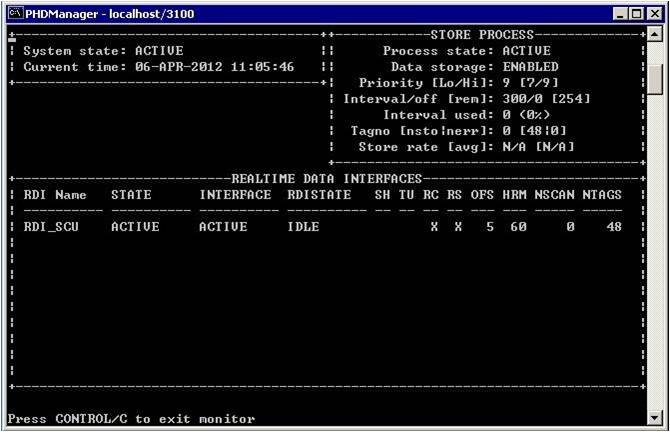Click the RDISTATE column header
This screenshot has height=432, width=670.
coord(319,195)
